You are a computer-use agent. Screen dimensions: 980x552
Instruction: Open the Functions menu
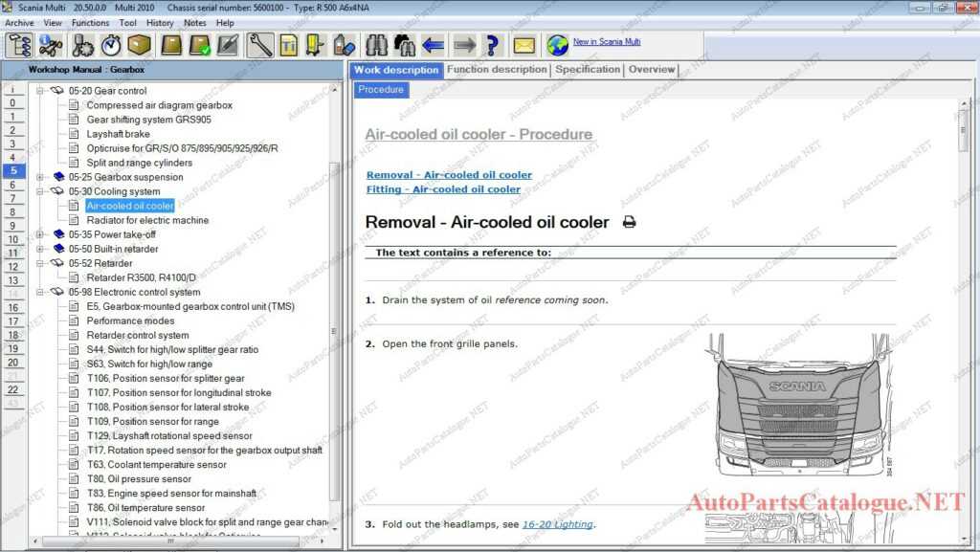(90, 22)
